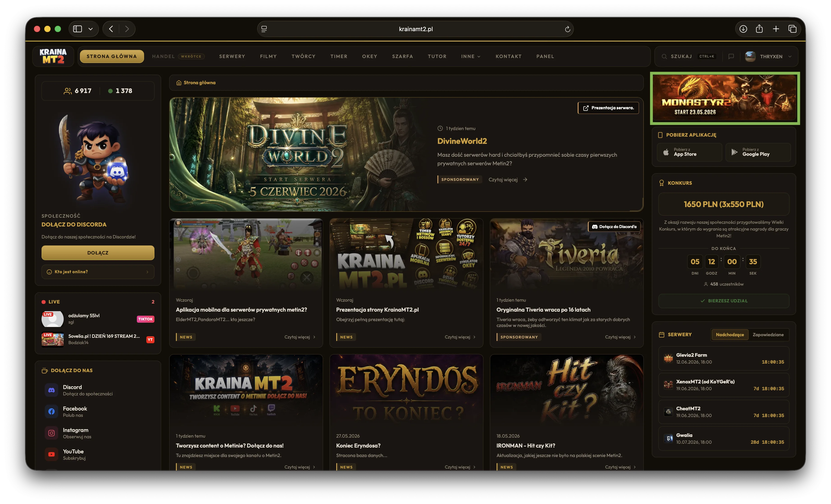
Task: Reload the page with the refresh icon
Action: (x=568, y=29)
